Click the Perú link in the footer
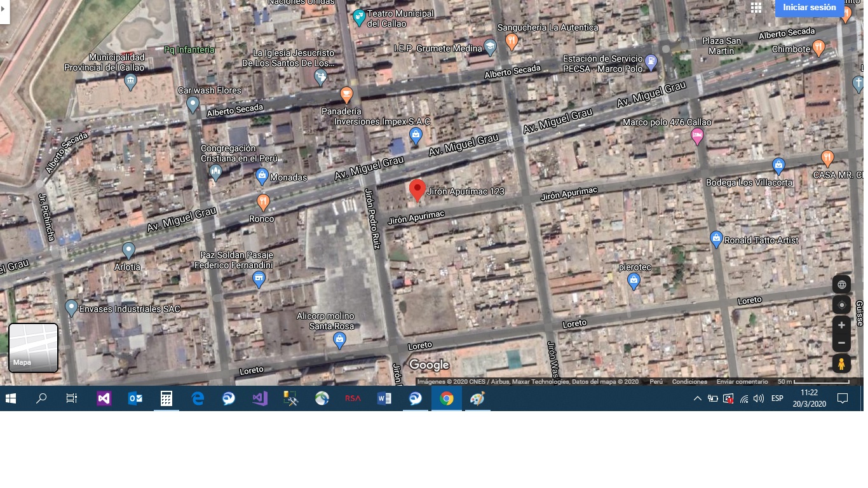 pyautogui.click(x=656, y=382)
